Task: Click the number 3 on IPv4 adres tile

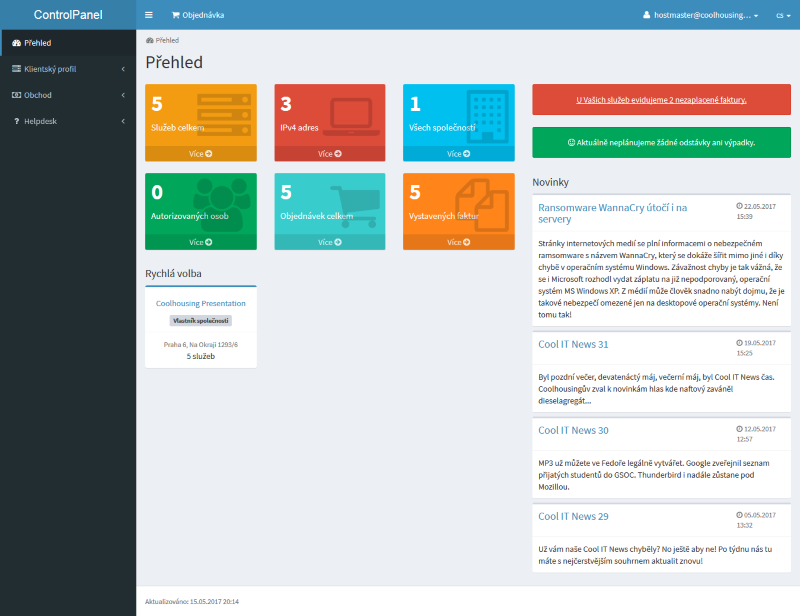Action: pos(286,104)
